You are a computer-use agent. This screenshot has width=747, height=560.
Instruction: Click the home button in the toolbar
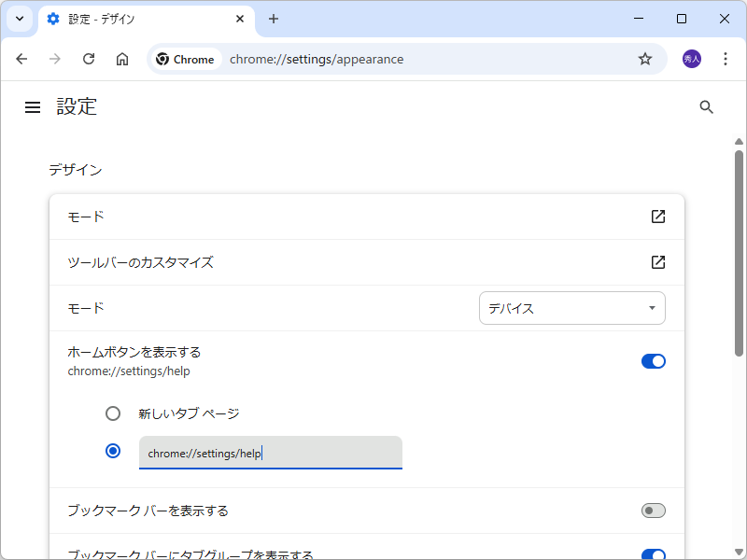[121, 58]
